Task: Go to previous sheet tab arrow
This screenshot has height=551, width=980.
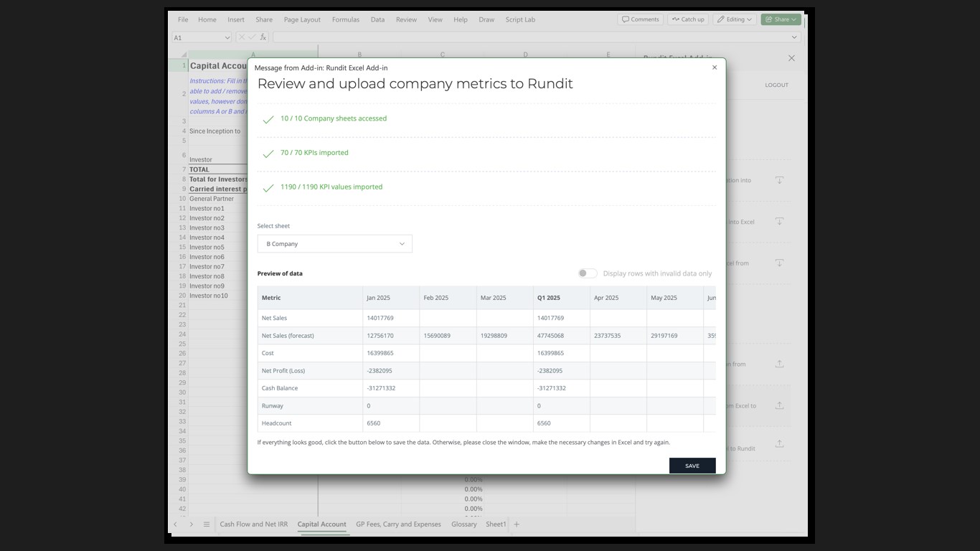Action: click(x=175, y=524)
